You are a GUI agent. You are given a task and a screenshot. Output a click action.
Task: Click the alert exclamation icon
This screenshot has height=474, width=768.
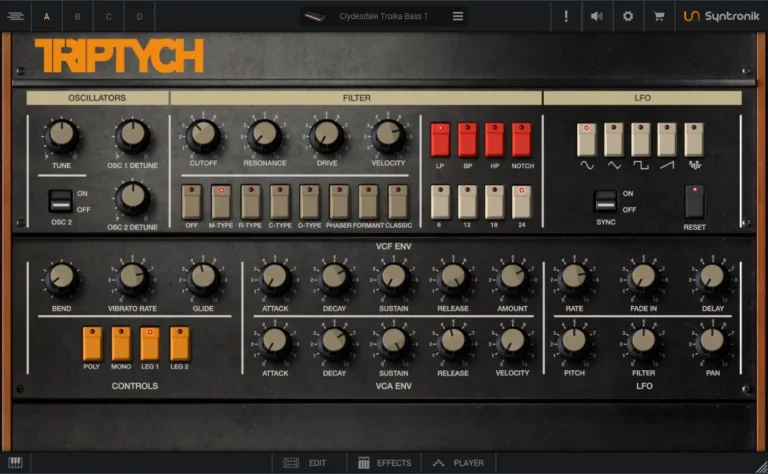[x=566, y=16]
